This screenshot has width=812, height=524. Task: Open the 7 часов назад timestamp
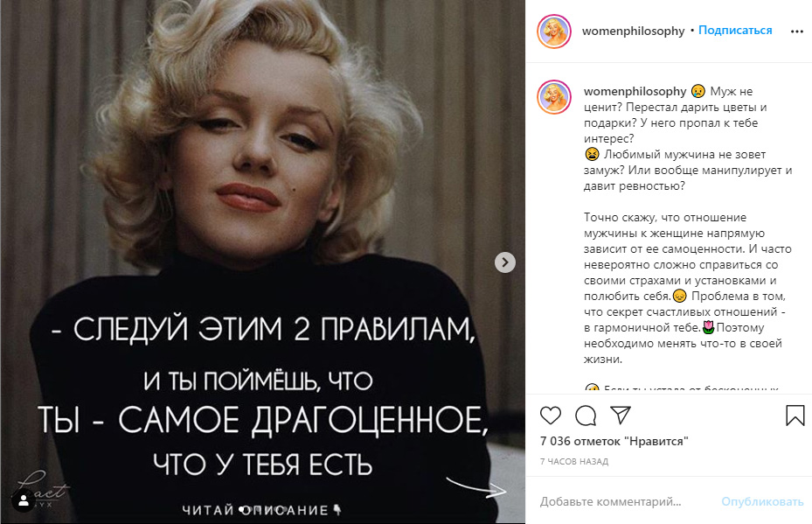pos(574,461)
